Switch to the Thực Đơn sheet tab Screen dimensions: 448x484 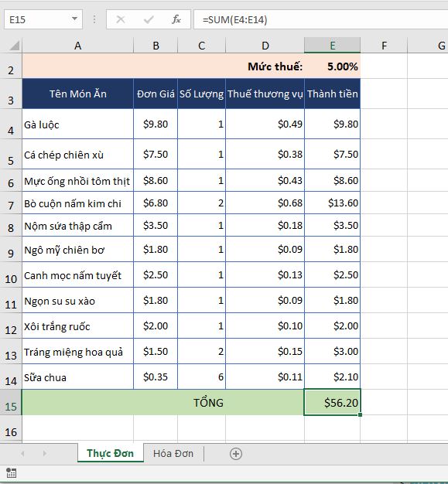click(111, 453)
